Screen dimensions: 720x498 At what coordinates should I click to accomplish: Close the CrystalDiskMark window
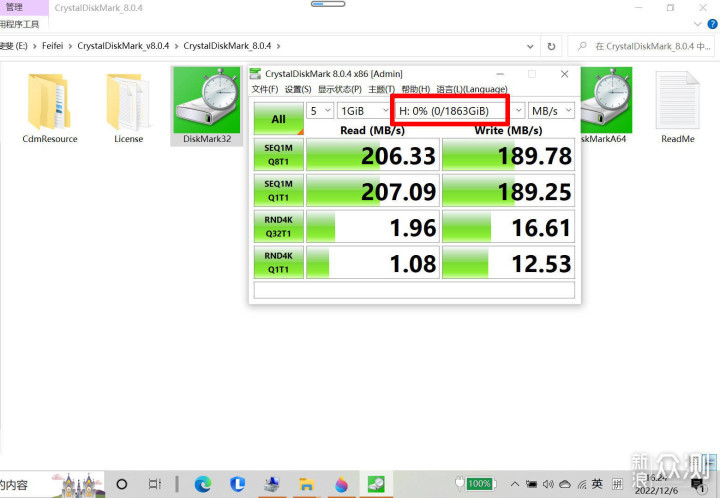[564, 74]
